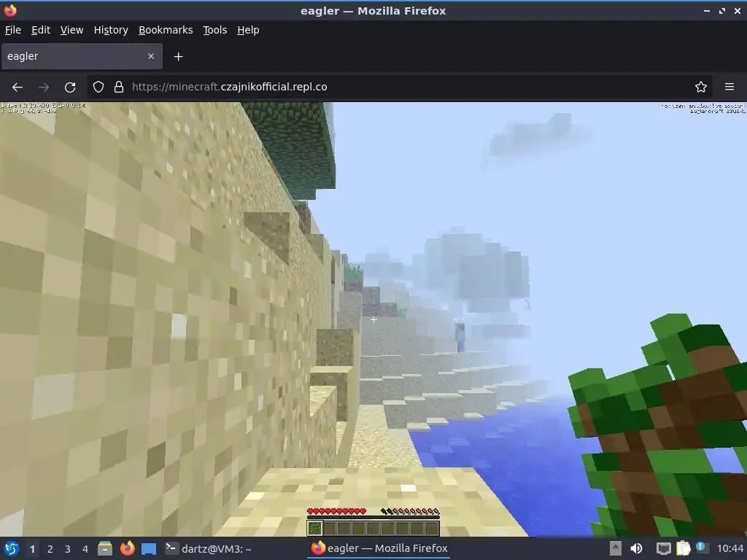Select eagler — Mozilla Firefox taskbar entry
The image size is (747, 560).
pyautogui.click(x=379, y=548)
